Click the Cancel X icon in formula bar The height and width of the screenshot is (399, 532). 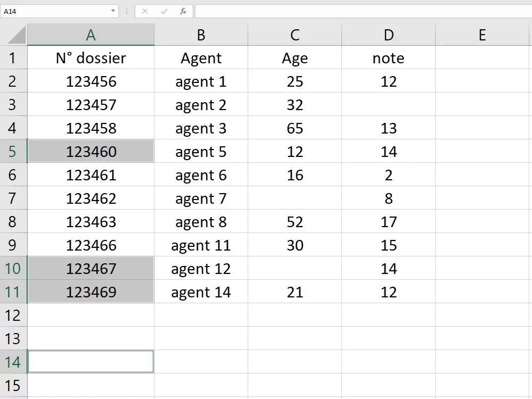click(x=145, y=11)
